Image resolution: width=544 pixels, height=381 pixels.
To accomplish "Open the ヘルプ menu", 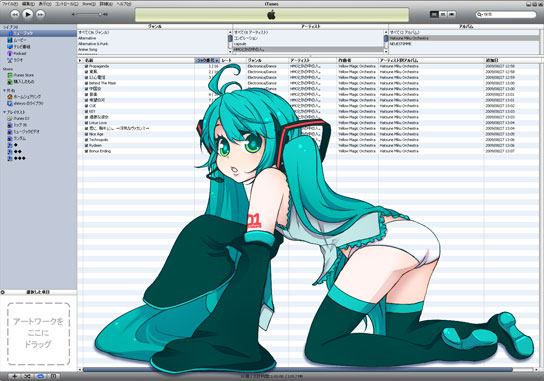I will tap(124, 4).
